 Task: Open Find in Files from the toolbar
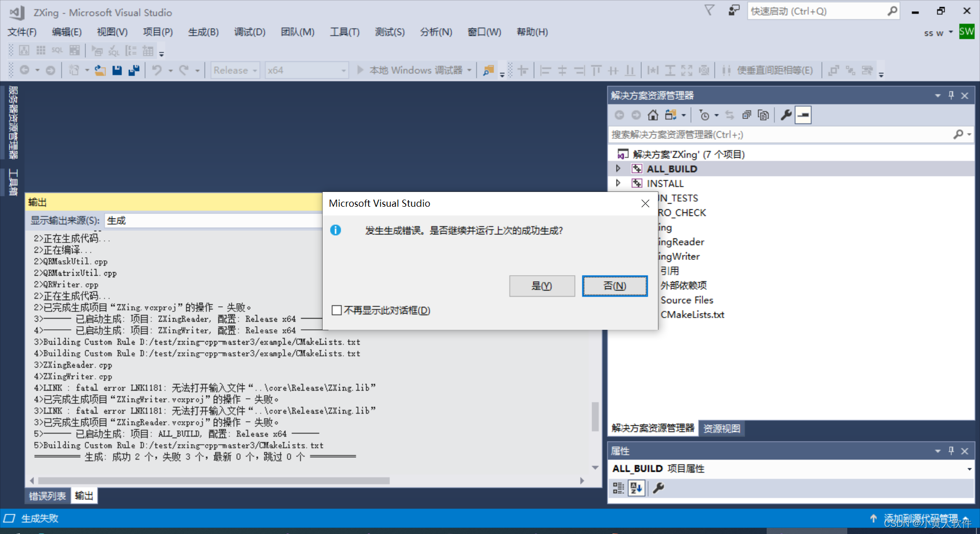tap(488, 70)
